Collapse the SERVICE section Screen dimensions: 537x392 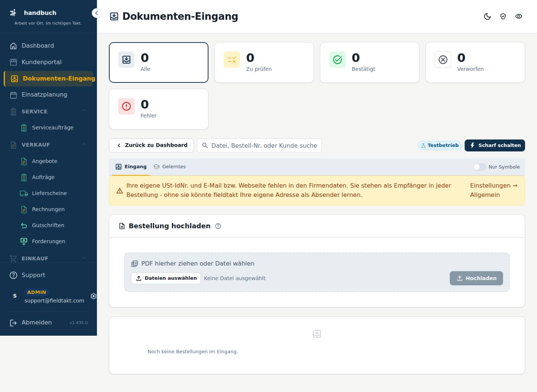click(84, 111)
